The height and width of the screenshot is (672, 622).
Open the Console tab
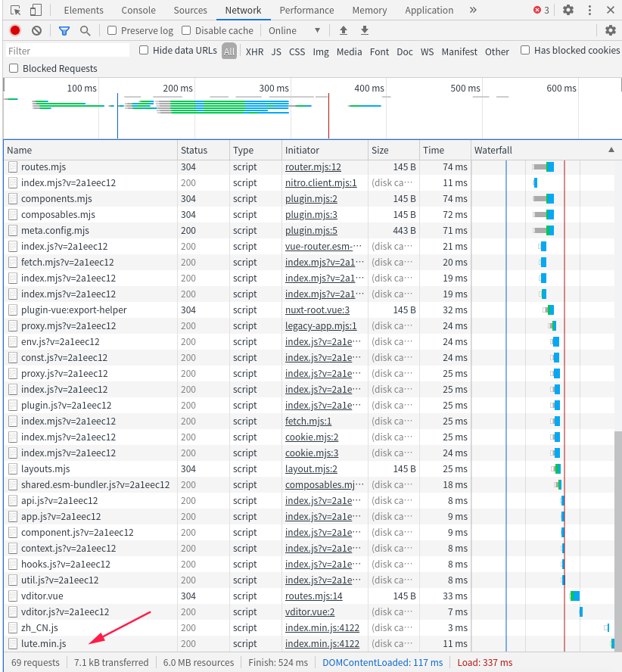click(138, 10)
